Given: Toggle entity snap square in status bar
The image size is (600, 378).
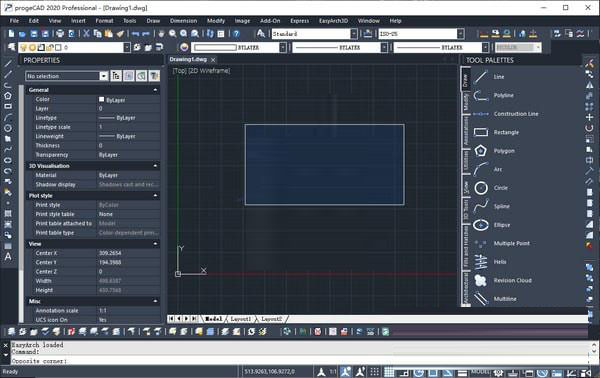Looking at the screenshot, I should (x=433, y=372).
